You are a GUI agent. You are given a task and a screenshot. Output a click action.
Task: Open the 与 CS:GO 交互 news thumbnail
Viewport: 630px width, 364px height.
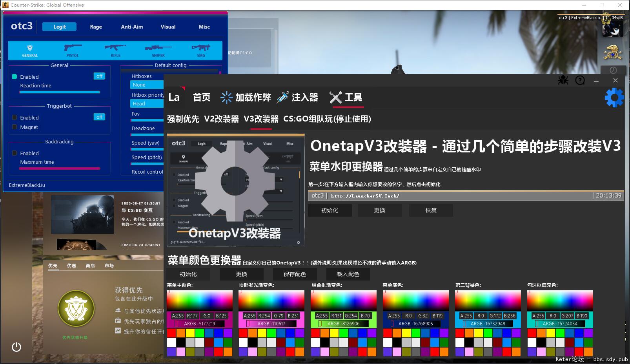[x=82, y=214]
